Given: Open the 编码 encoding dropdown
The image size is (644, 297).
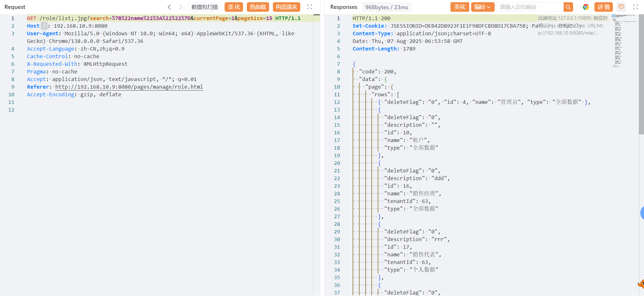Looking at the screenshot, I should pyautogui.click(x=482, y=7).
